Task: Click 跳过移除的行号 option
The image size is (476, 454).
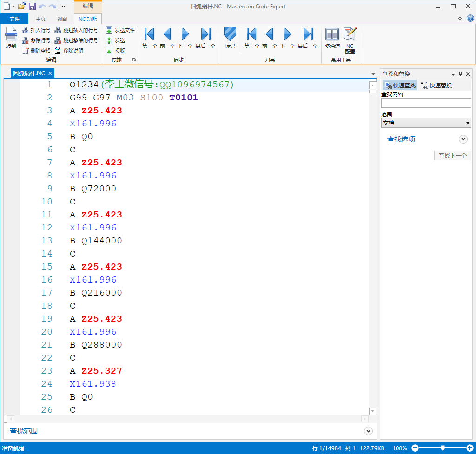Action: tap(76, 40)
